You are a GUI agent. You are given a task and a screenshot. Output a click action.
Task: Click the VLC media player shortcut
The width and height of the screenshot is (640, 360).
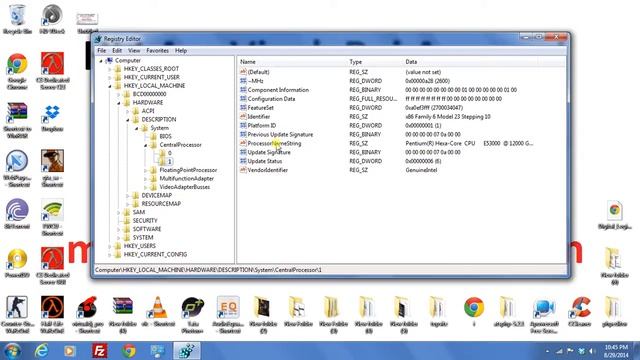click(158, 312)
